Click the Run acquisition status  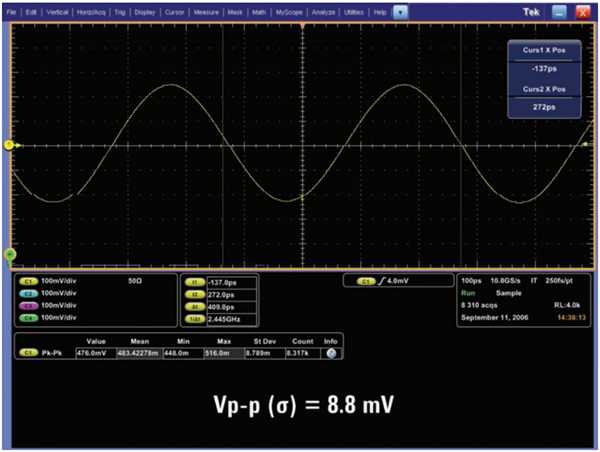pos(468,293)
